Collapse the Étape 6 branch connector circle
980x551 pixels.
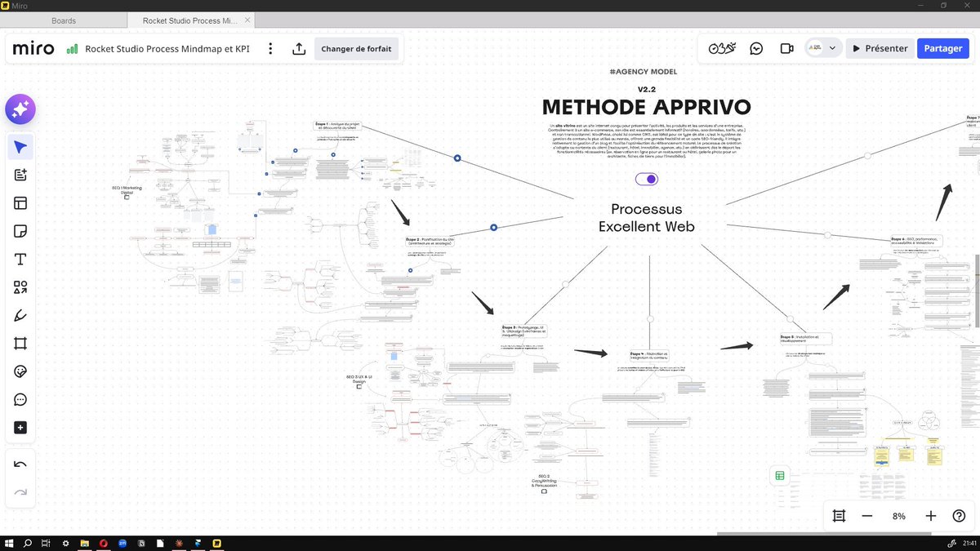pyautogui.click(x=827, y=235)
